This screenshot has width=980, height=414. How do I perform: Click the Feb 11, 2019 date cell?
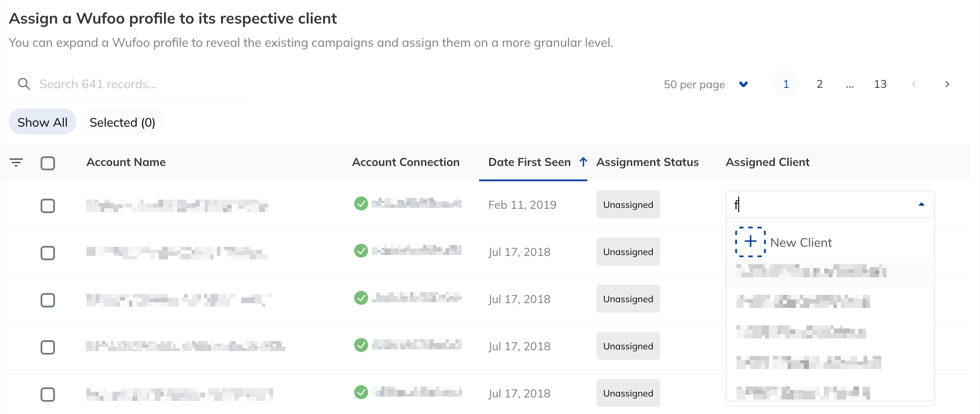[x=522, y=204]
